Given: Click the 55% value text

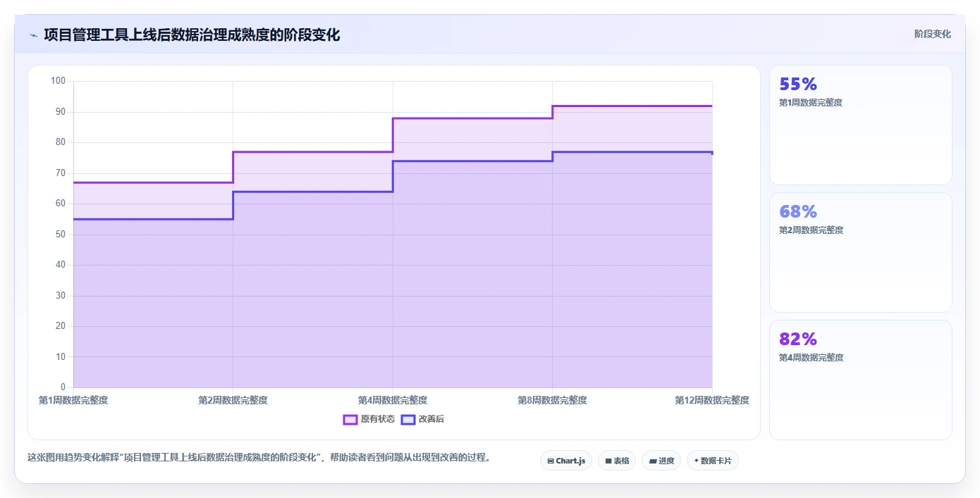Looking at the screenshot, I should coord(798,84).
